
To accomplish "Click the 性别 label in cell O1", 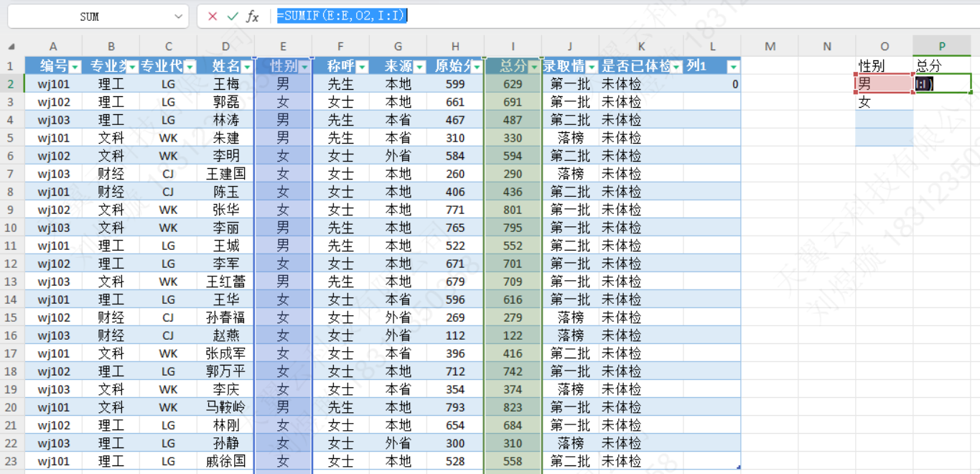I will pos(872,66).
